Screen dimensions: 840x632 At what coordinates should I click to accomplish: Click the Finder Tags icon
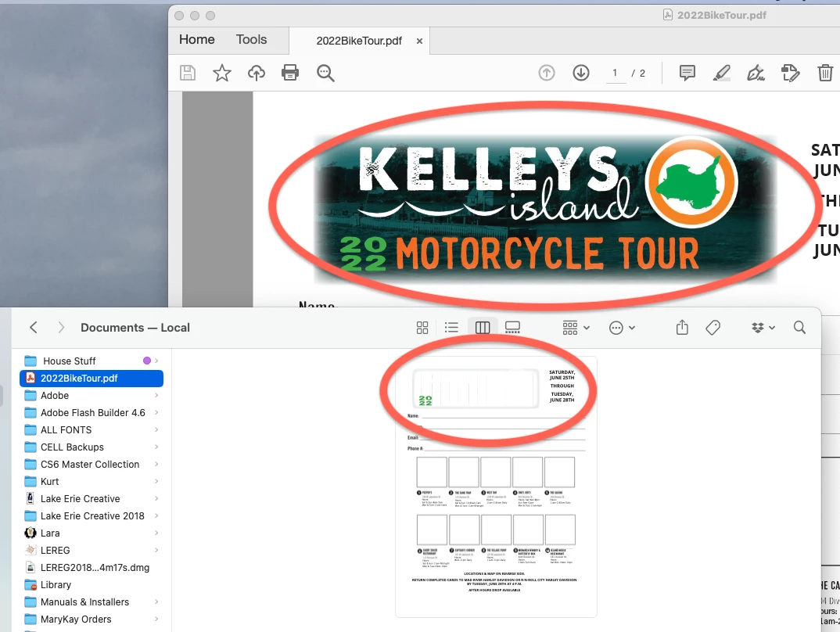713,327
